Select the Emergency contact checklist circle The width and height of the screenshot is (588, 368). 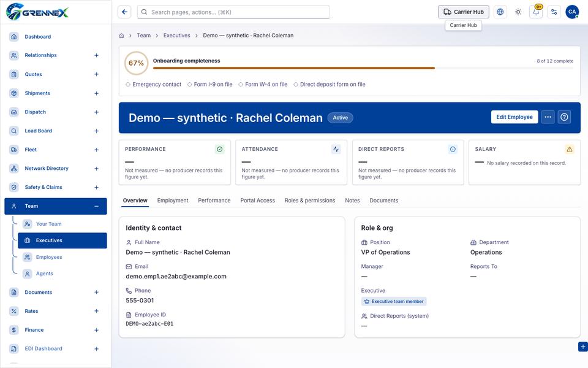tap(128, 85)
